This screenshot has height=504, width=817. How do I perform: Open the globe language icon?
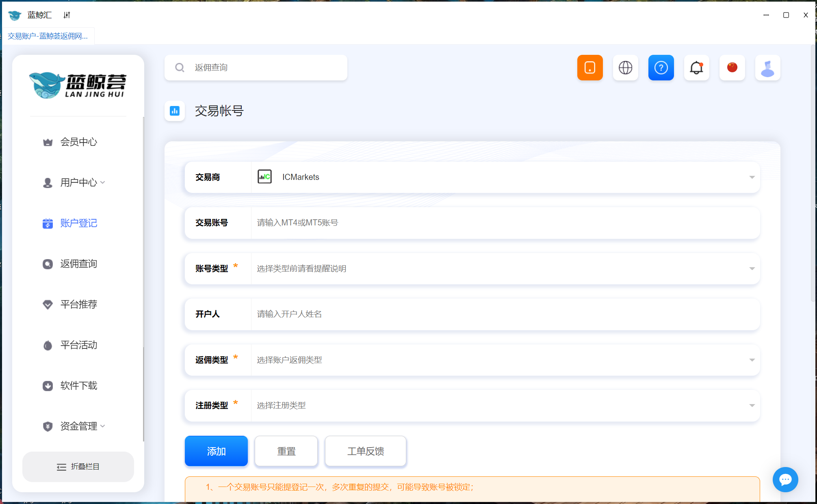[625, 67]
